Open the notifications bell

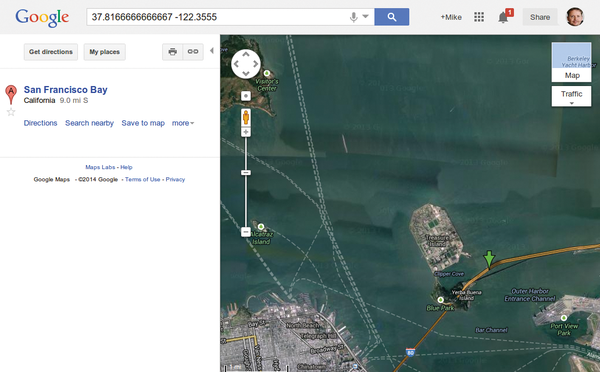click(504, 17)
